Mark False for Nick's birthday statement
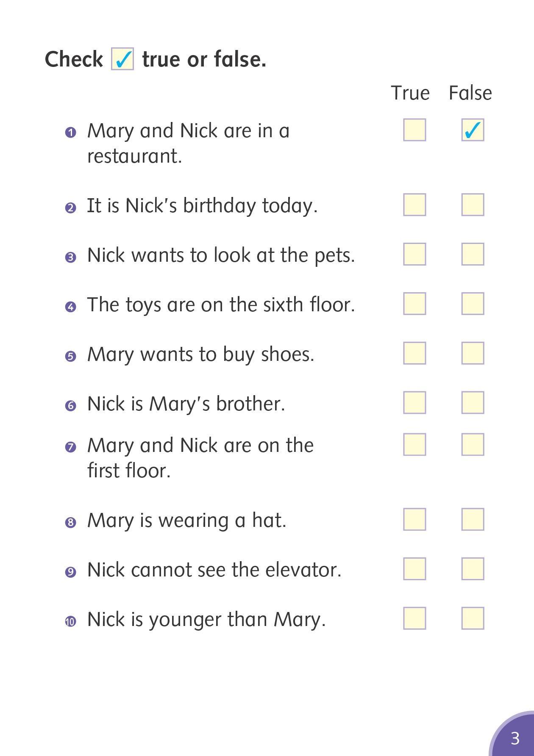The height and width of the screenshot is (756, 534). [x=473, y=205]
